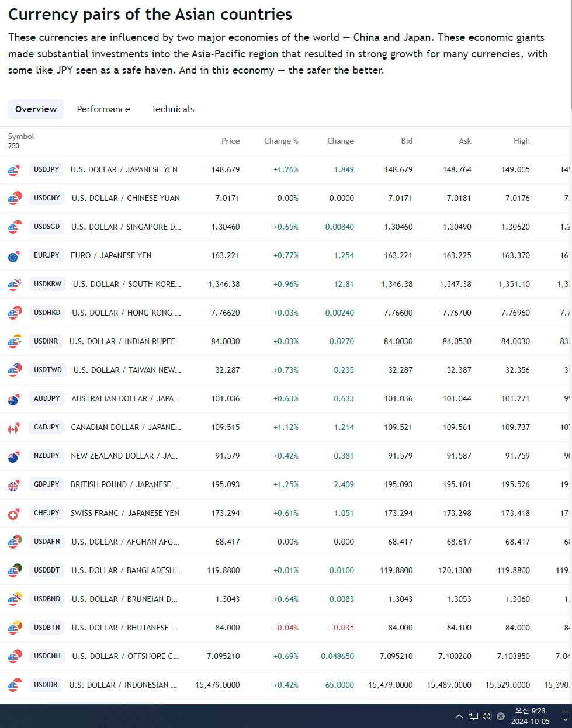The width and height of the screenshot is (572, 728).
Task: Open the USDHKD symbol link
Action: tap(47, 313)
